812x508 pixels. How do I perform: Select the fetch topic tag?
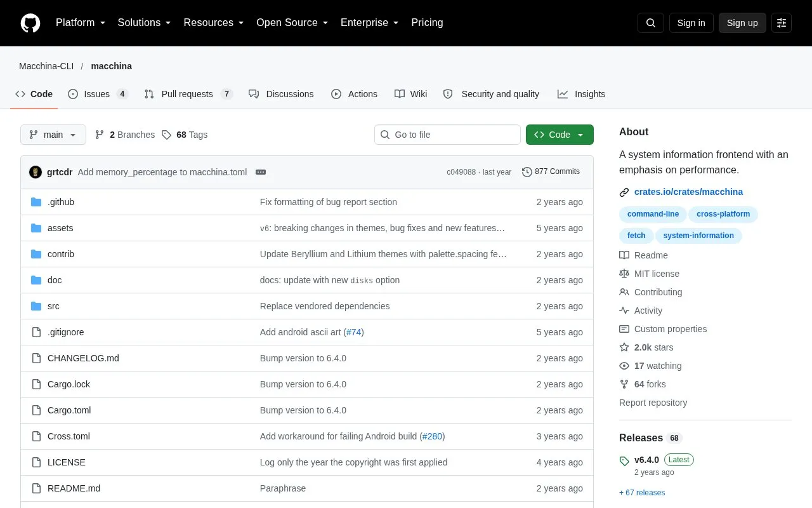(x=636, y=236)
